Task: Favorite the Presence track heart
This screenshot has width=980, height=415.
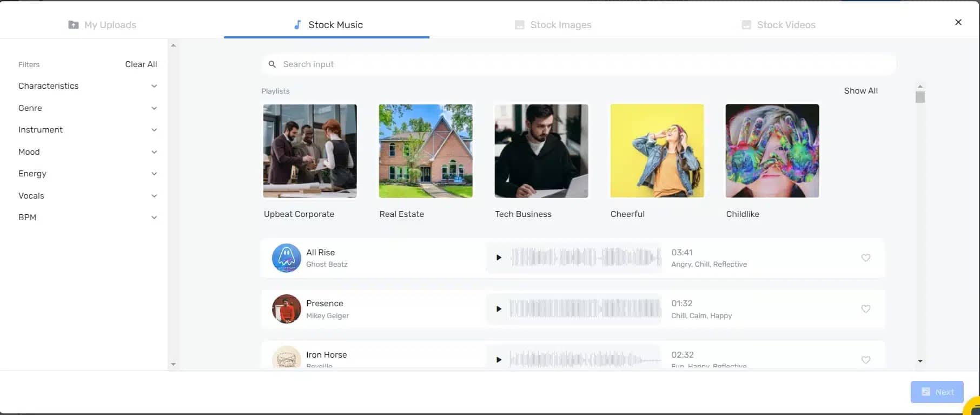Action: click(865, 309)
